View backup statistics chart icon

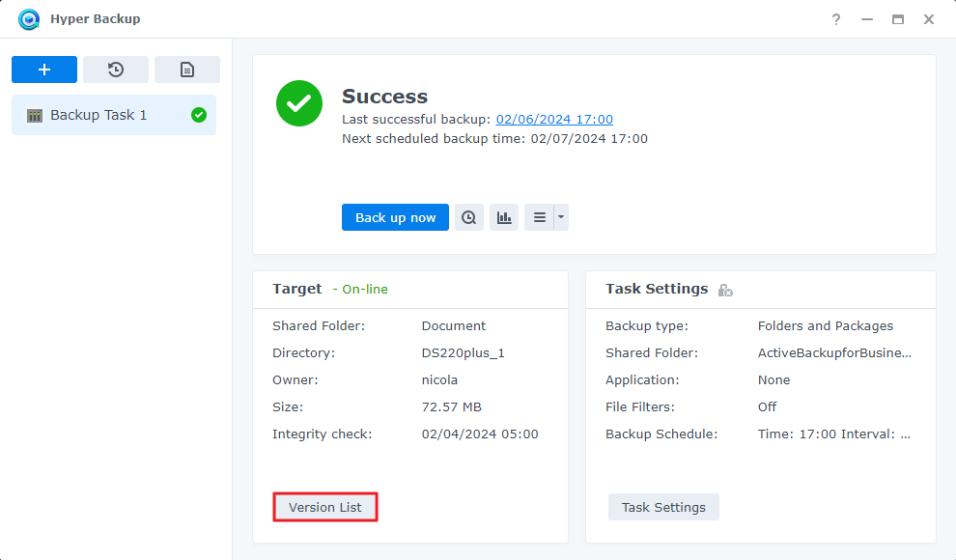tap(503, 216)
